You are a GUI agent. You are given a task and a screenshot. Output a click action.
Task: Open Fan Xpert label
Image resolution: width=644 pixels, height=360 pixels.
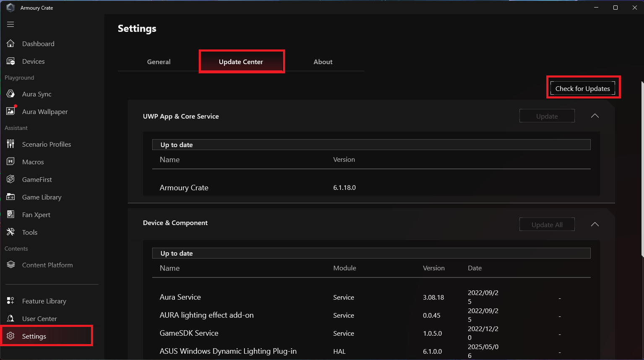coord(36,215)
